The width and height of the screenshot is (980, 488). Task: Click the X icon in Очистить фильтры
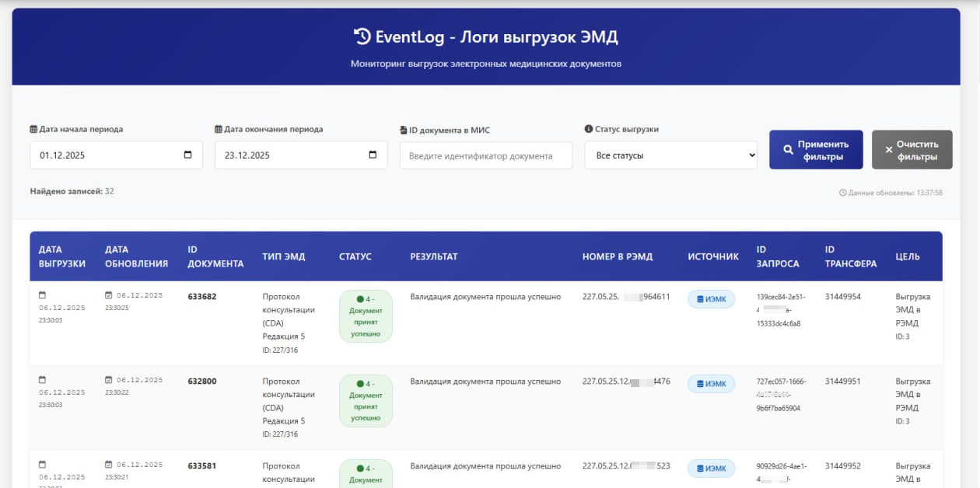coord(889,150)
